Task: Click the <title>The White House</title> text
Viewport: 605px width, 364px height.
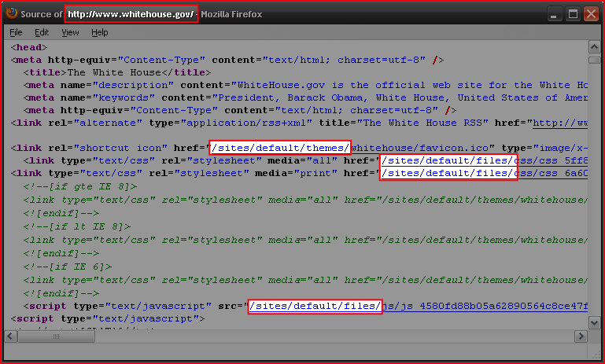Action: pos(117,72)
